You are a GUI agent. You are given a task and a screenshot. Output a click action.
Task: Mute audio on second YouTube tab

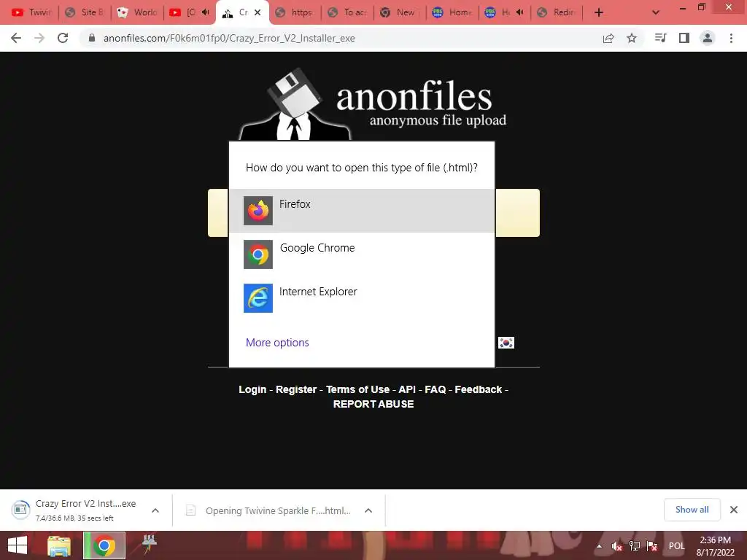pyautogui.click(x=205, y=12)
